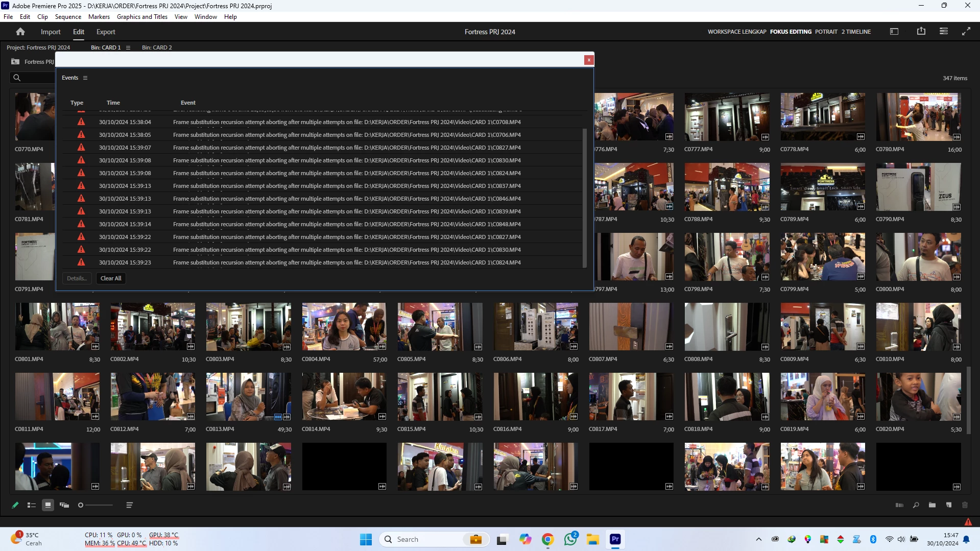Click the Clear trash icon
980x551 pixels.
coord(965,505)
